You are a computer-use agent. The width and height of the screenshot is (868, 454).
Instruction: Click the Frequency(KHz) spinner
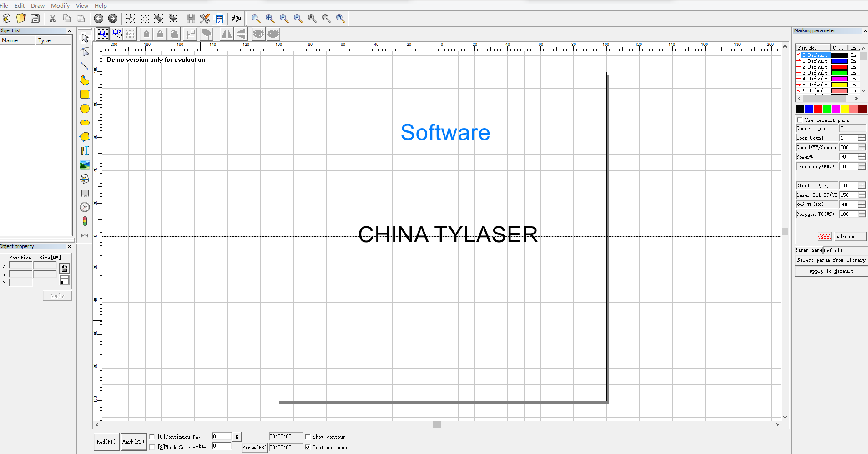pos(862,166)
